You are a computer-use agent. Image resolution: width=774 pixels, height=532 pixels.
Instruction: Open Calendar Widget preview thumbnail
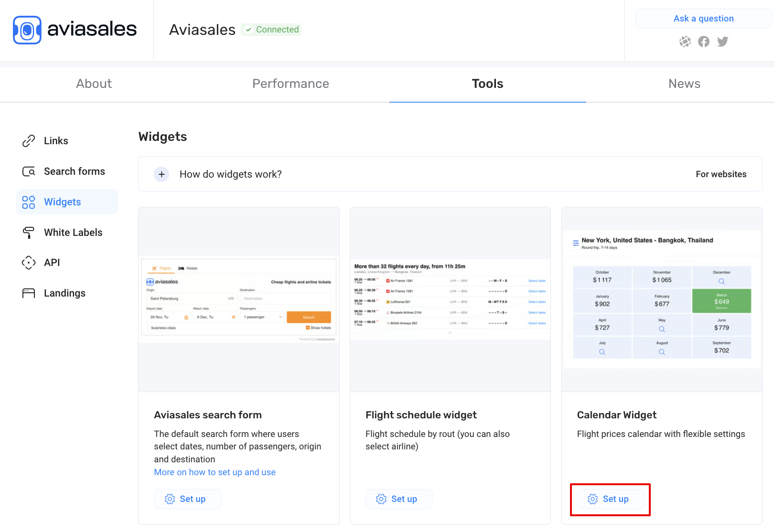pos(662,300)
